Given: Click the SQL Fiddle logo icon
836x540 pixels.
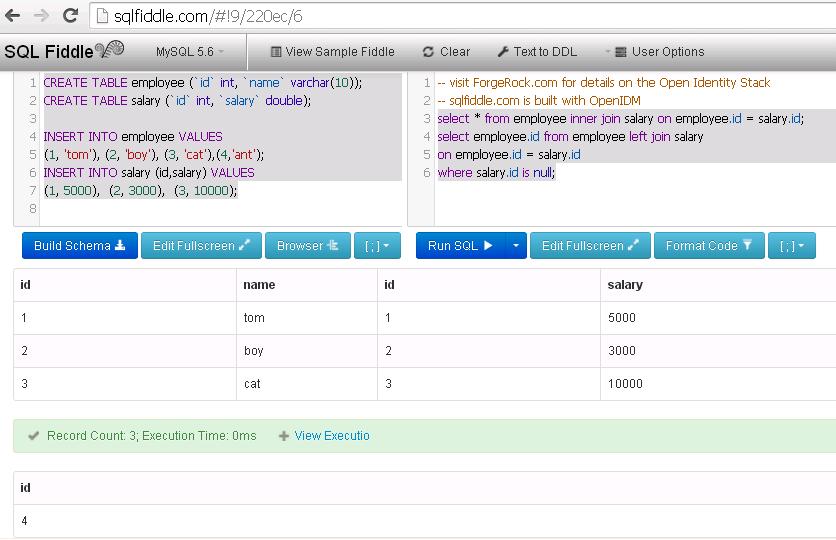Looking at the screenshot, I should (x=110, y=50).
